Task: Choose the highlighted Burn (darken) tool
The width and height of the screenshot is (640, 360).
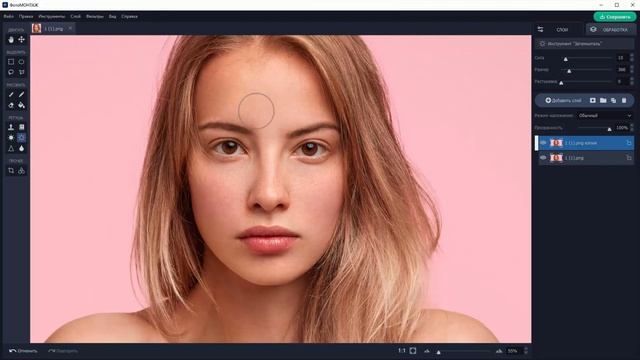Action: point(22,138)
